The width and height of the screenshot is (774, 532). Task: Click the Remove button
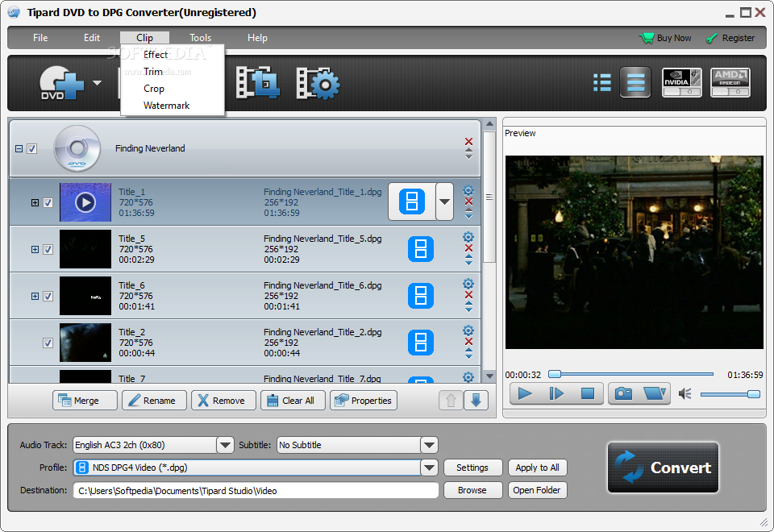point(223,401)
